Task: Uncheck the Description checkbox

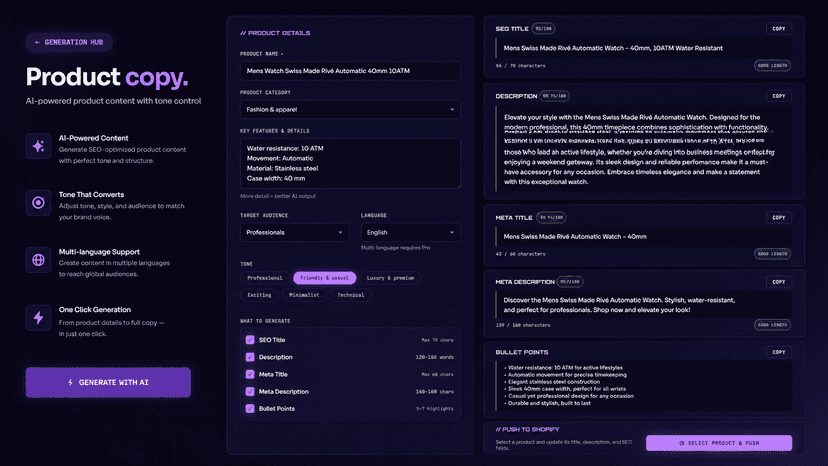Action: coord(250,357)
